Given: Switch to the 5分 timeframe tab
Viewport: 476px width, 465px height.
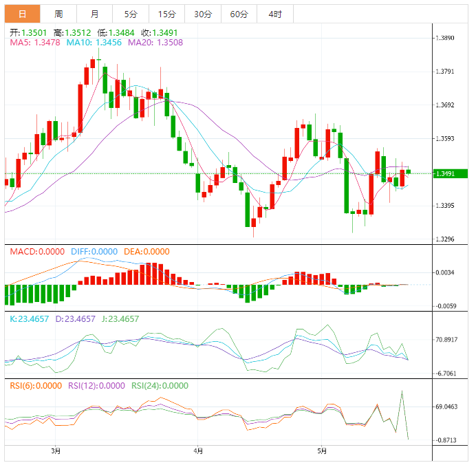Looking at the screenshot, I should [130, 14].
